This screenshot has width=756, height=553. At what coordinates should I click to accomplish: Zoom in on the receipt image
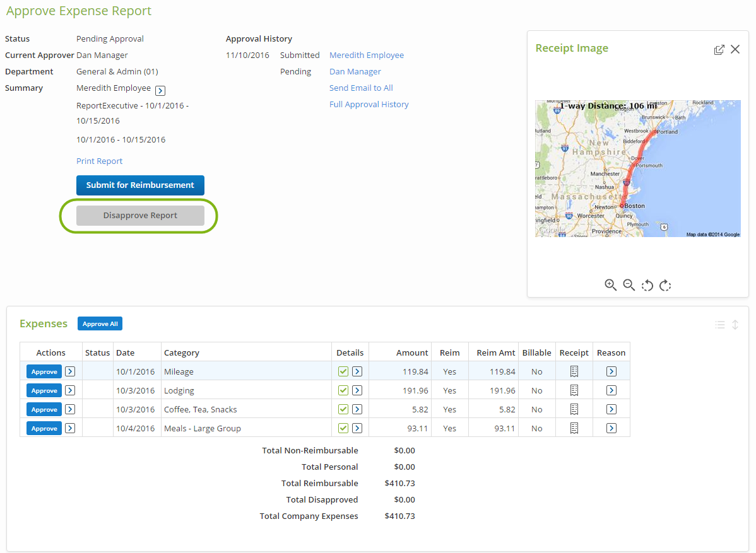click(x=610, y=284)
